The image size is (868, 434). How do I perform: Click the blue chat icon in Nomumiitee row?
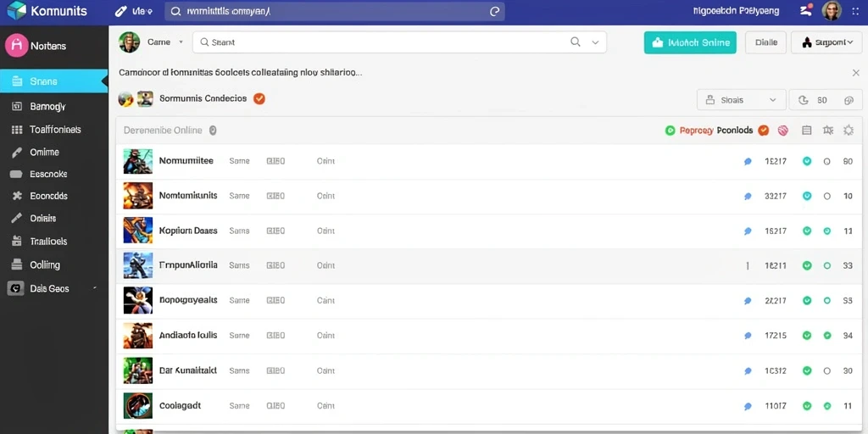coord(748,162)
